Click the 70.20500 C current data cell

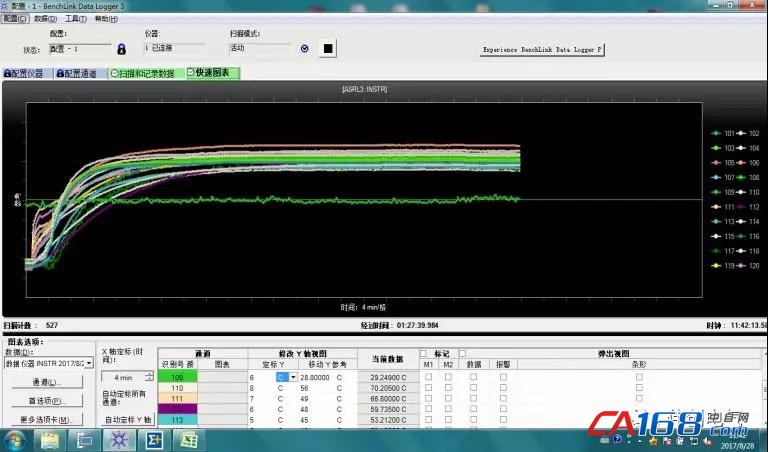[x=388, y=388]
